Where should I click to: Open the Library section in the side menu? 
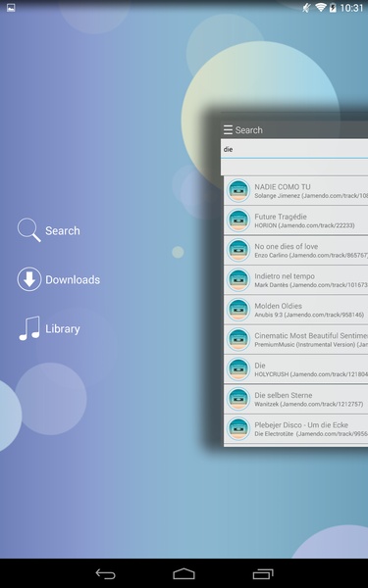49,328
